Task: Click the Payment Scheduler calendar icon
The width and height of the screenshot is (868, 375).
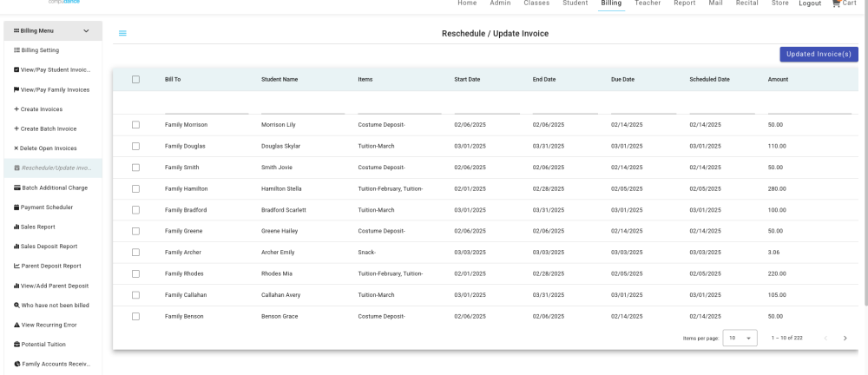Action: [16, 207]
